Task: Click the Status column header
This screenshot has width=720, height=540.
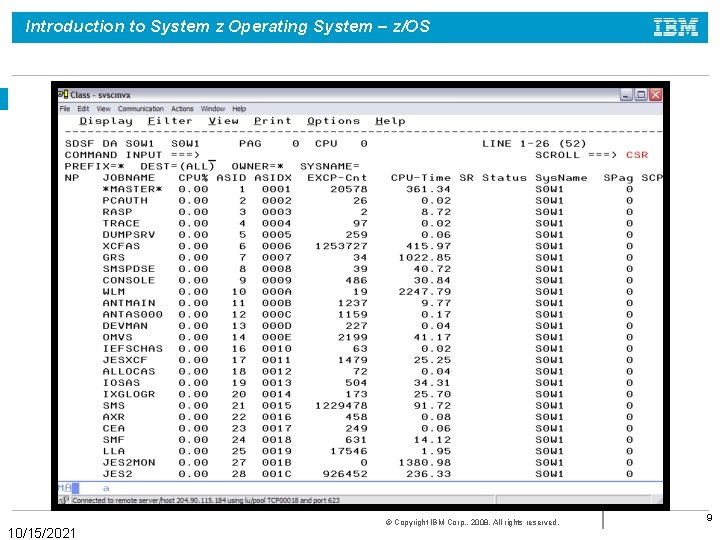Action: click(504, 178)
